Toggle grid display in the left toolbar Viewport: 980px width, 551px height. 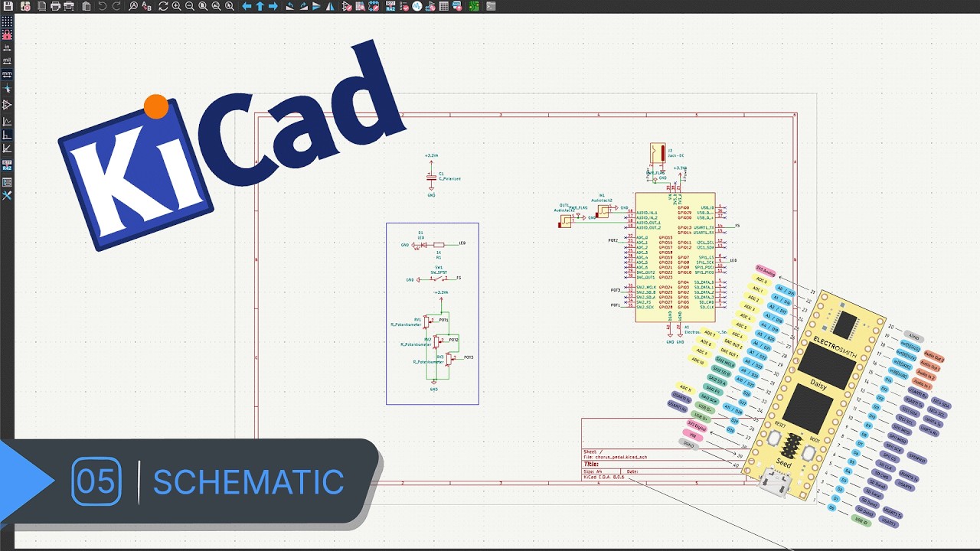(7, 21)
